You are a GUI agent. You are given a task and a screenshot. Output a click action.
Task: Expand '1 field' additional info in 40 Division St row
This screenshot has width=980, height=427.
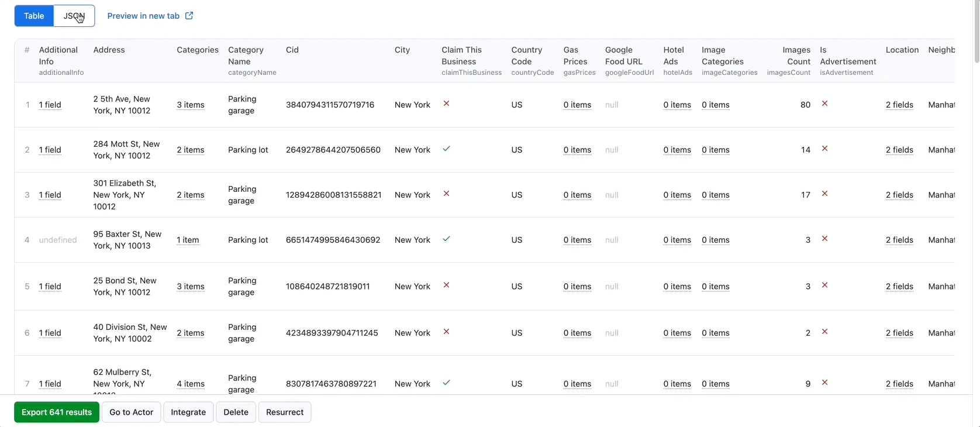50,333
